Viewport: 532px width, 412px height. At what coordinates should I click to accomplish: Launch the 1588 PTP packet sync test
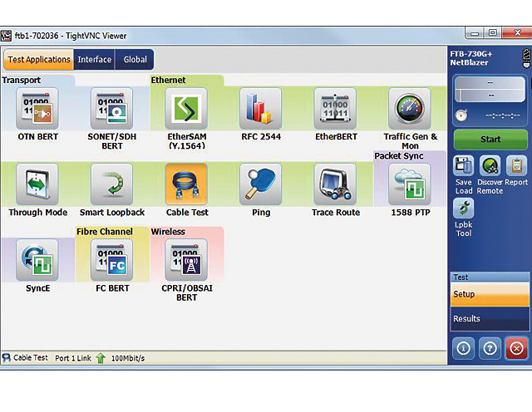point(410,184)
